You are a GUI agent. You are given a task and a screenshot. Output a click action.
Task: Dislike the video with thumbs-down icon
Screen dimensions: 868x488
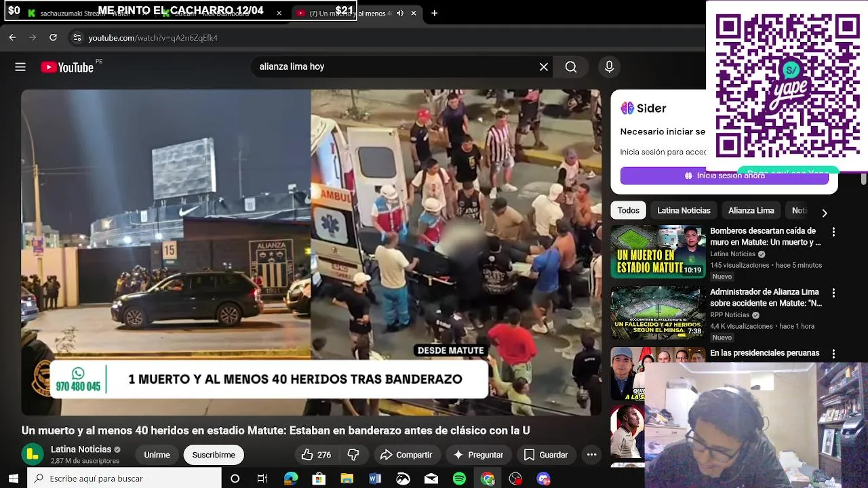(353, 455)
